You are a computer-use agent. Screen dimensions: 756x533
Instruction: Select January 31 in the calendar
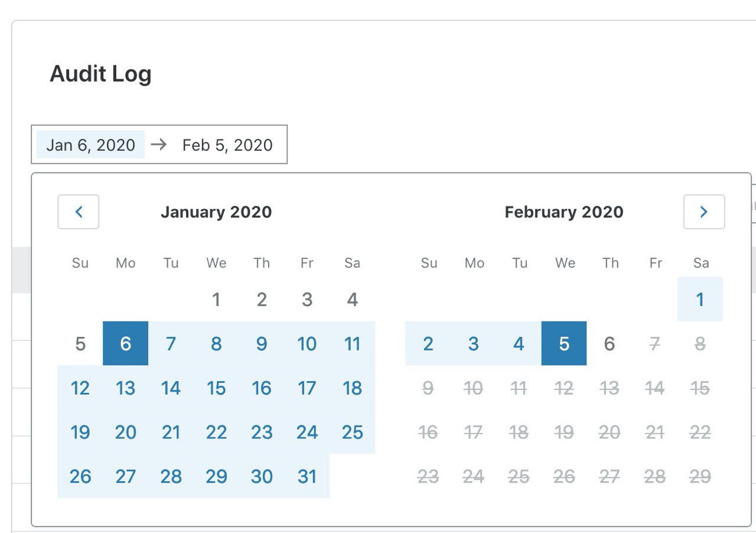(x=307, y=476)
